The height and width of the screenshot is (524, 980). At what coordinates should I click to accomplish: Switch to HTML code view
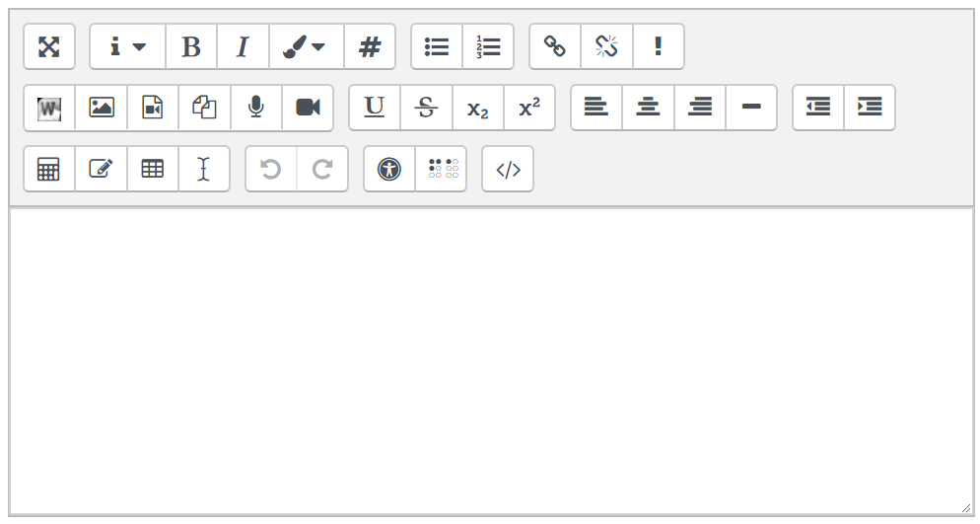(x=508, y=169)
